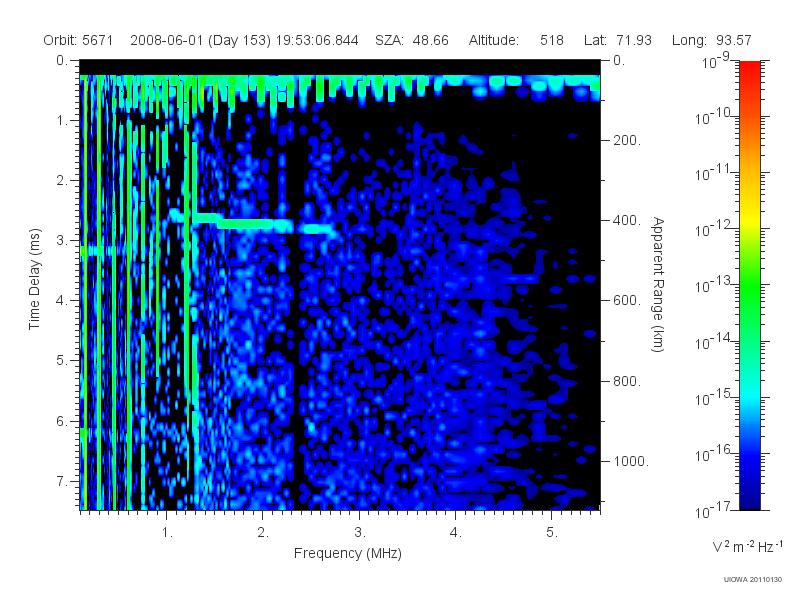
Task: Click the 1000. apparent range tick label
Action: (631, 461)
